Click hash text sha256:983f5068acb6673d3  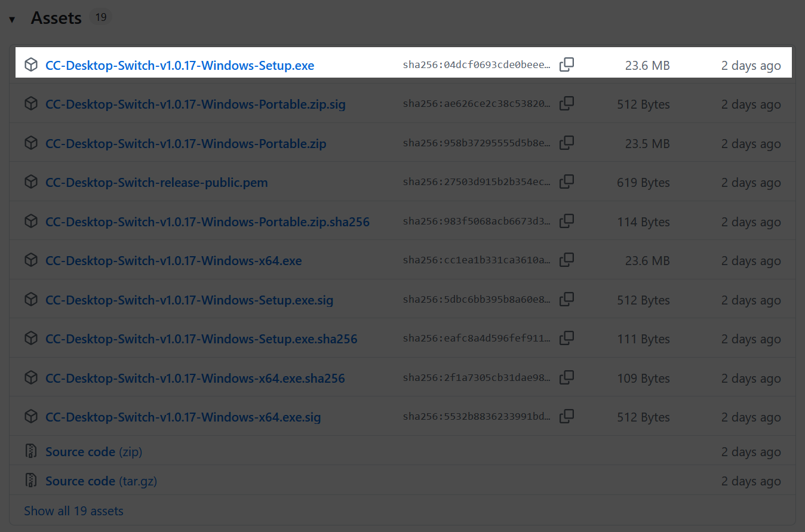(x=477, y=222)
